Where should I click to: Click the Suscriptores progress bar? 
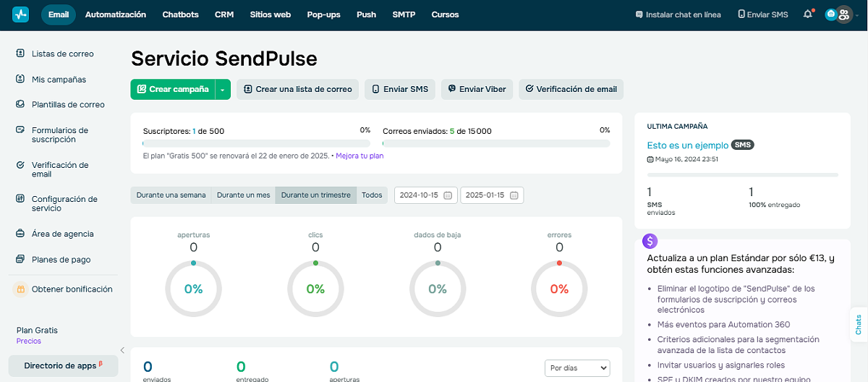pos(256,144)
